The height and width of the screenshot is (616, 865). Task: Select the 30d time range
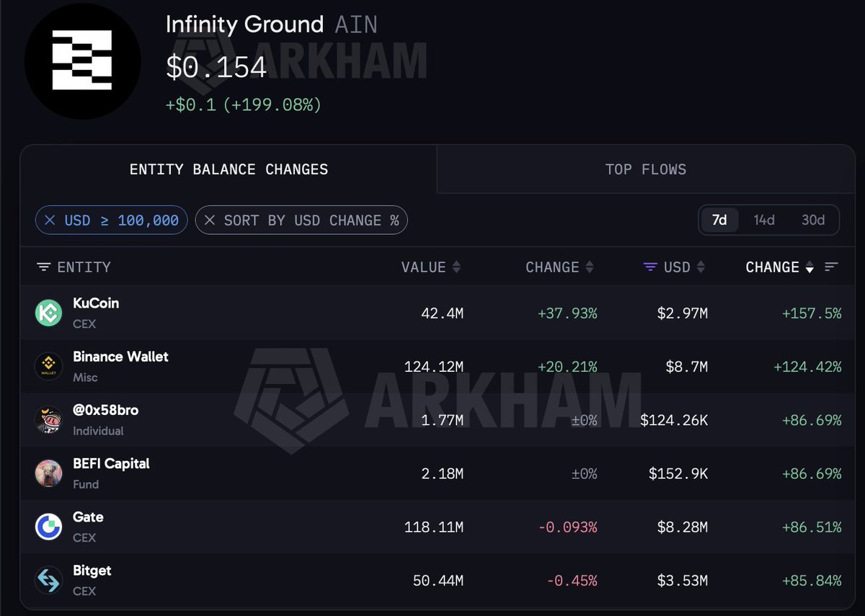tap(813, 220)
